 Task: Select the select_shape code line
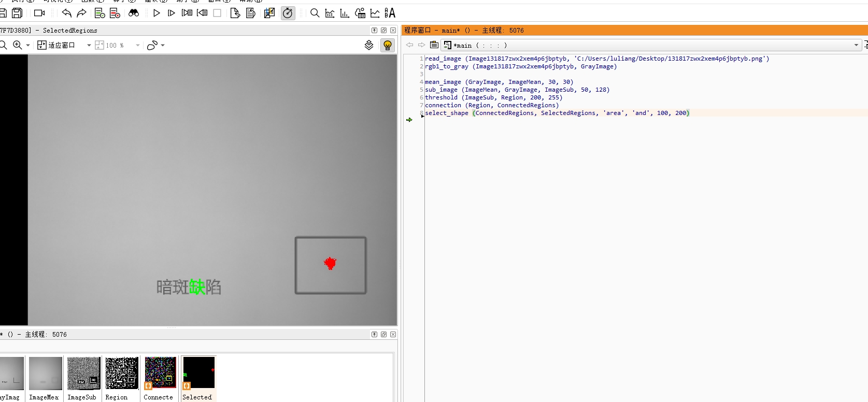[557, 113]
